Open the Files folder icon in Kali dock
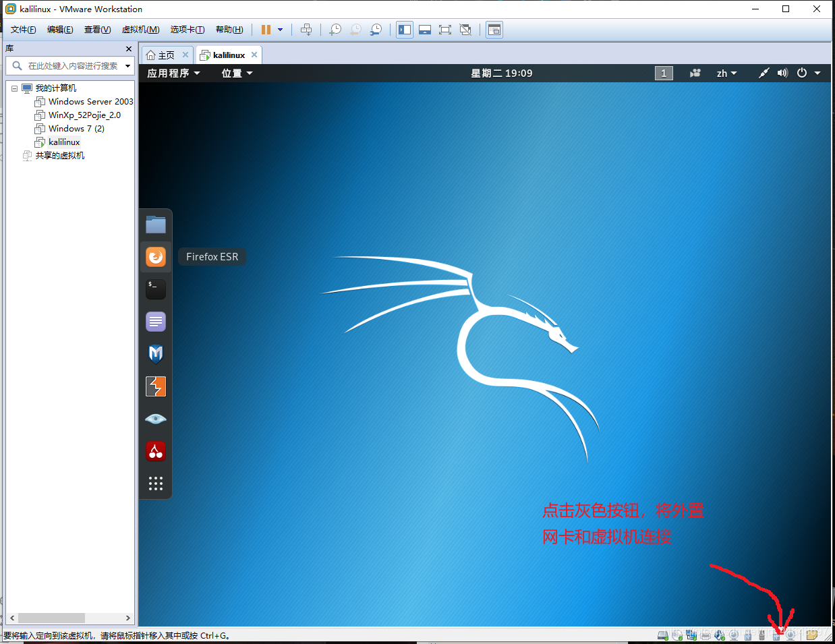Image resolution: width=835 pixels, height=644 pixels. click(156, 225)
